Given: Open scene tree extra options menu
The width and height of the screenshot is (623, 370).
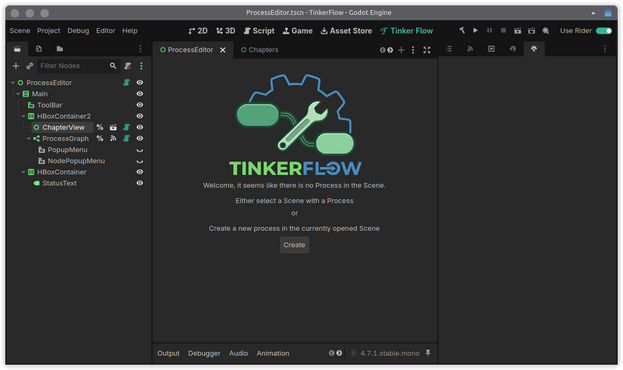Looking at the screenshot, I should click(141, 66).
